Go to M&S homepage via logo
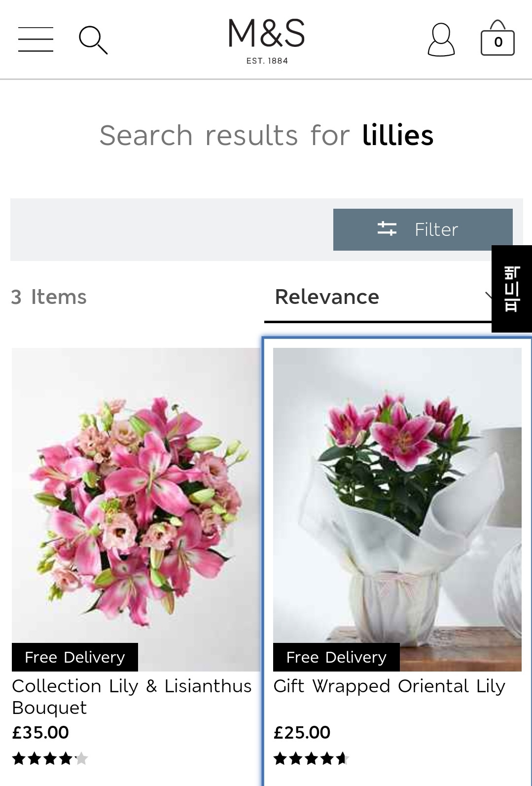This screenshot has height=786, width=532. [x=266, y=41]
